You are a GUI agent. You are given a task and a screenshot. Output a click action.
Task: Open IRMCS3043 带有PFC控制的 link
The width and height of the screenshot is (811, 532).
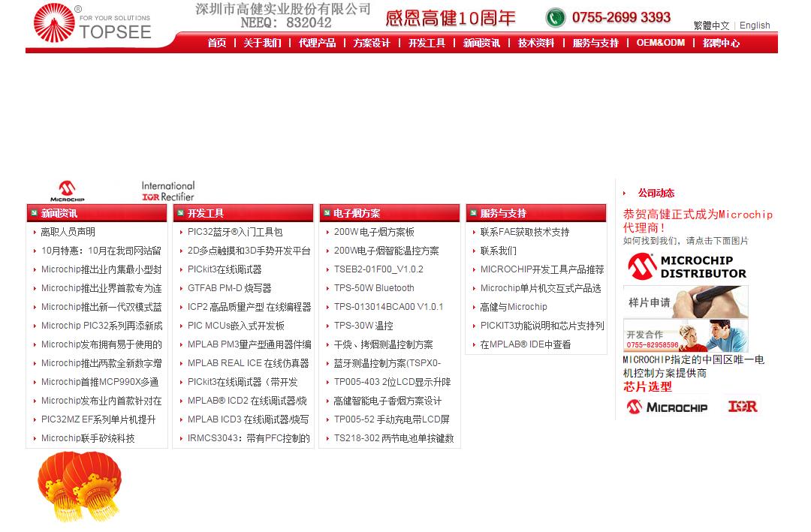point(249,438)
